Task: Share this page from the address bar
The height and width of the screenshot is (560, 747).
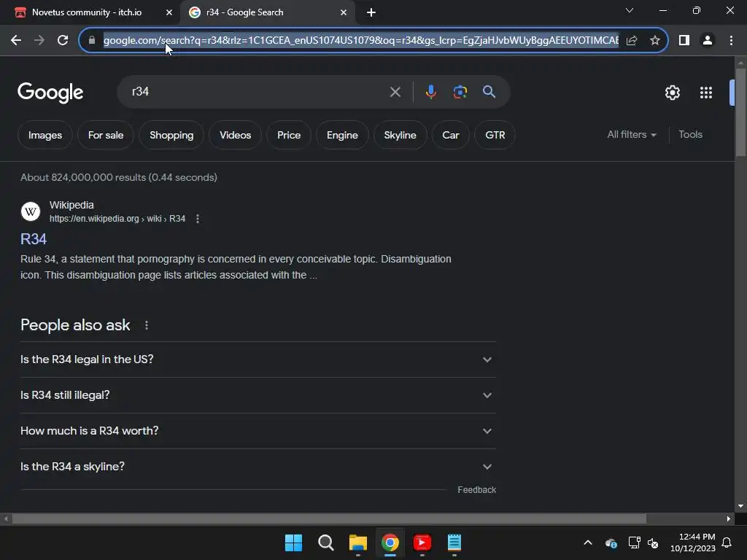Action: [632, 41]
